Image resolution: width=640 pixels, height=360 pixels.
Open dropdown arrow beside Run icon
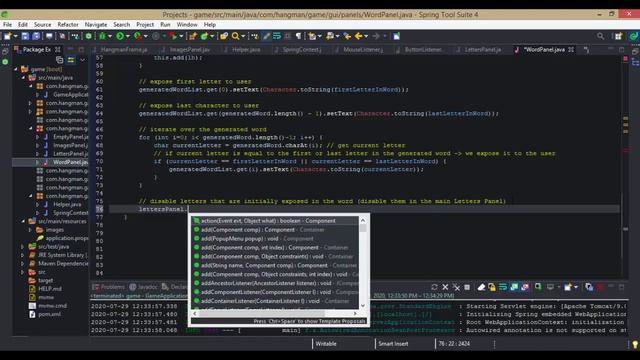click(x=127, y=36)
